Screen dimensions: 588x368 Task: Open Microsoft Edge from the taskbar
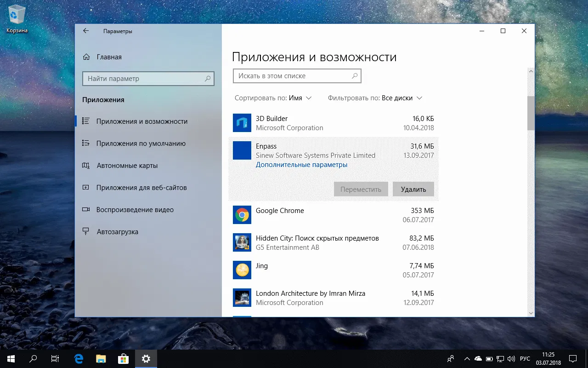pos(78,358)
